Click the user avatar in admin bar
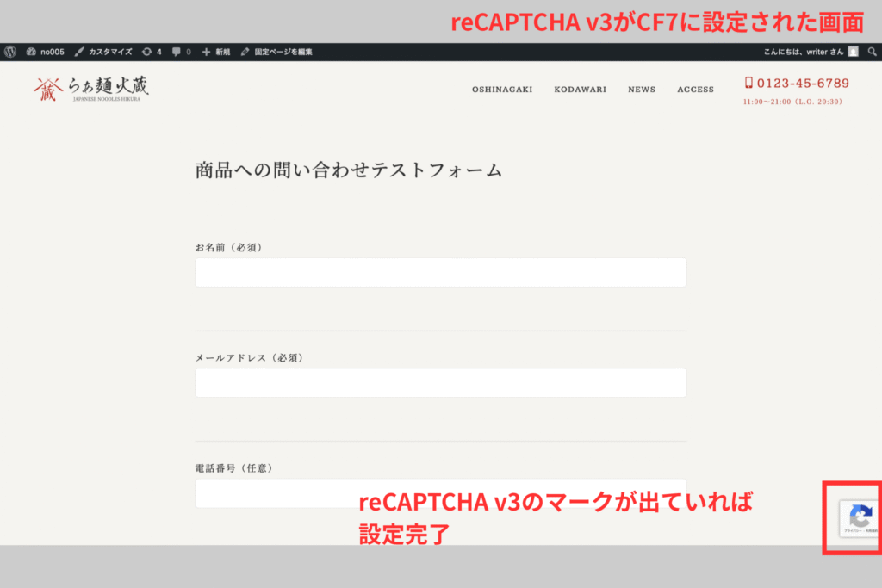 (853, 52)
